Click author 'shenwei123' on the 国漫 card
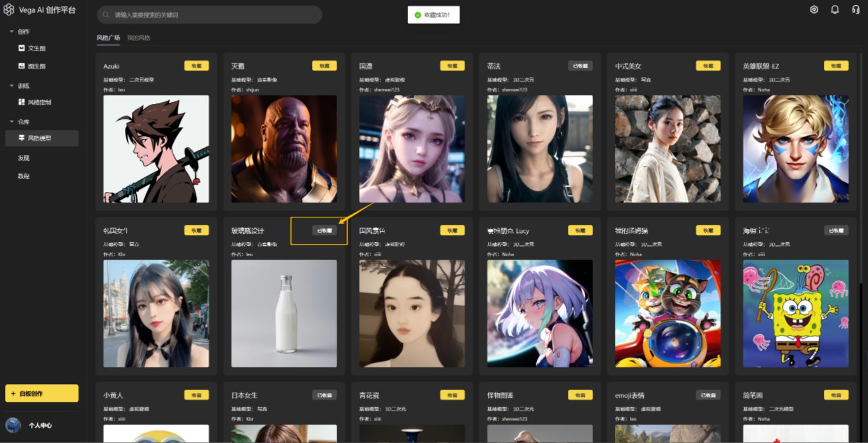Viewport: 868px width, 443px height. click(387, 90)
